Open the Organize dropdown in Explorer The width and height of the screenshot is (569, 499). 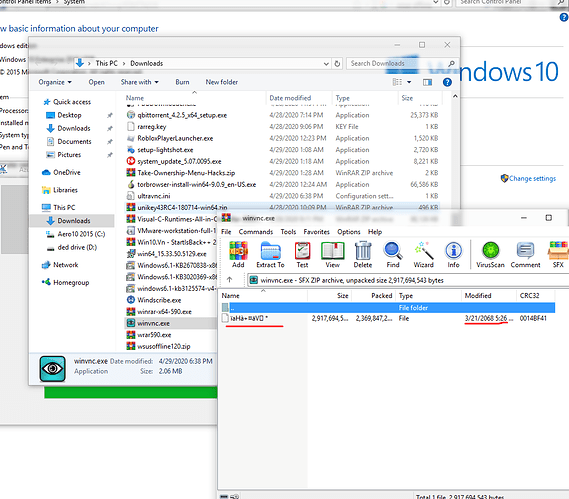click(x=55, y=82)
